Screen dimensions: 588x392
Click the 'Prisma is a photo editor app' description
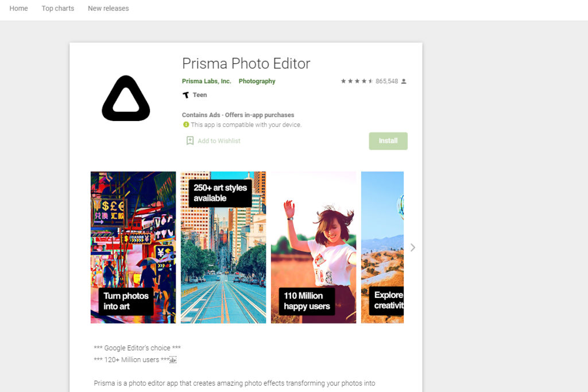[234, 383]
